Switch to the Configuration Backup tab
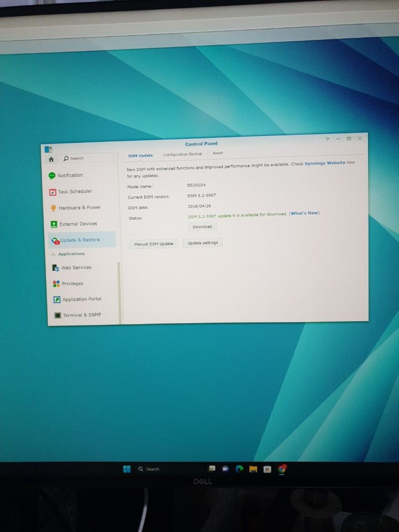This screenshot has height=532, width=399. [x=182, y=154]
